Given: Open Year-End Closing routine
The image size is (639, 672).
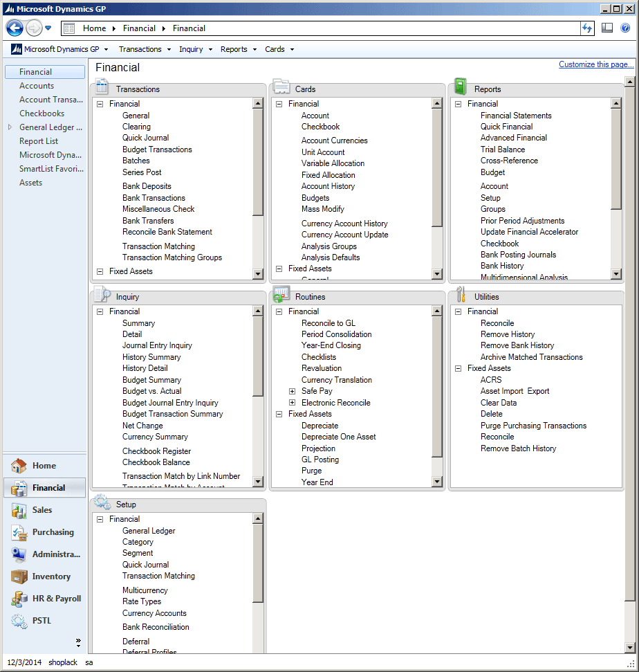Looking at the screenshot, I should pos(331,345).
